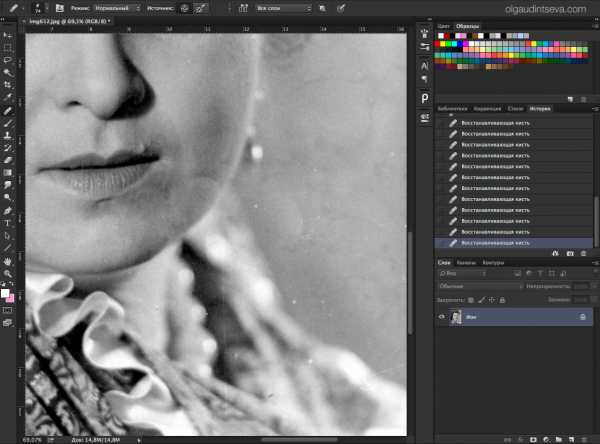Click the zoom percentage field in status bar
This screenshot has height=444, width=600.
(x=32, y=440)
